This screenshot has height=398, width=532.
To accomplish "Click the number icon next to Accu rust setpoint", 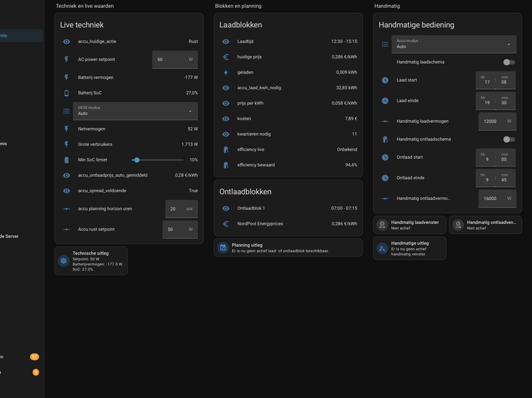I will (x=66, y=229).
